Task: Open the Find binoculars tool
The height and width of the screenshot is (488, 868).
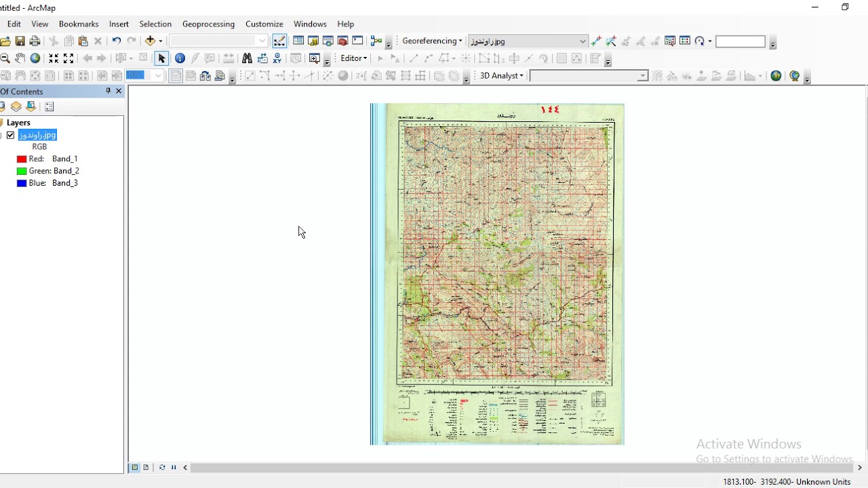Action: (x=247, y=58)
